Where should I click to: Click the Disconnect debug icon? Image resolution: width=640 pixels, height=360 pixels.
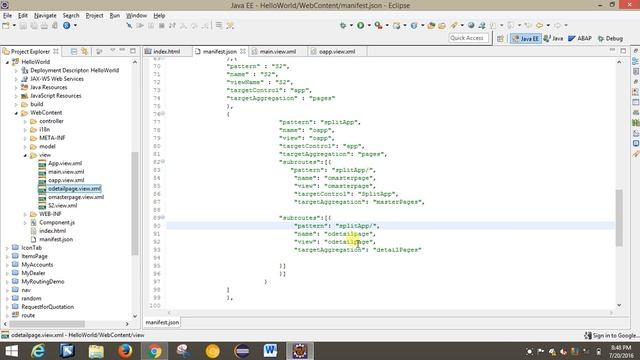(172, 25)
